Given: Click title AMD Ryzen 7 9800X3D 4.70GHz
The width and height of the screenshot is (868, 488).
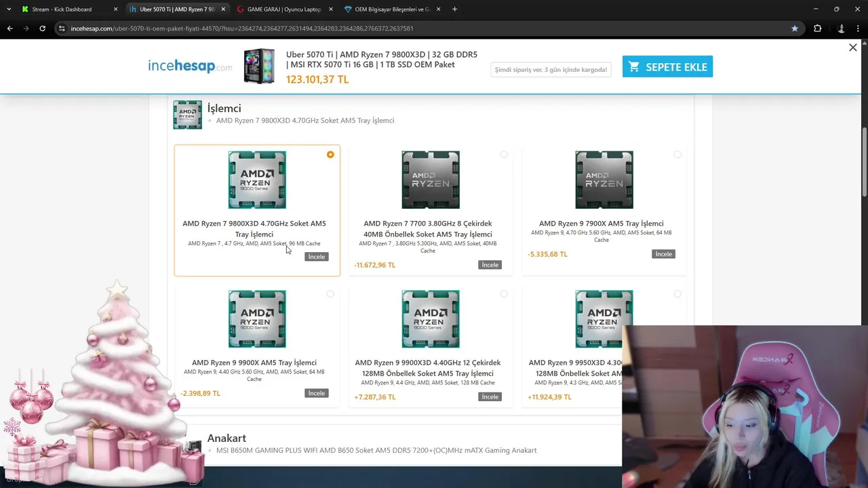Looking at the screenshot, I should (x=254, y=228).
